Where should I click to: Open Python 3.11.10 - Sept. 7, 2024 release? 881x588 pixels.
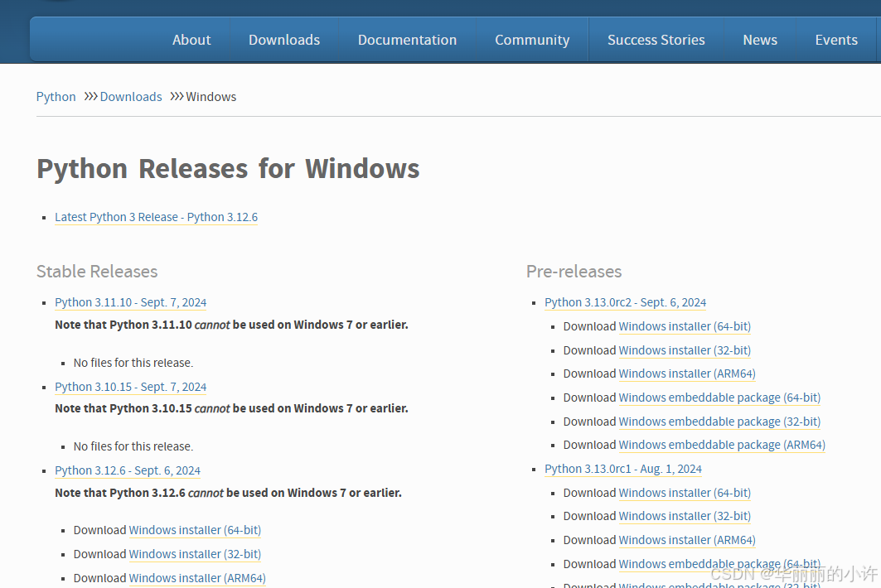tap(130, 303)
